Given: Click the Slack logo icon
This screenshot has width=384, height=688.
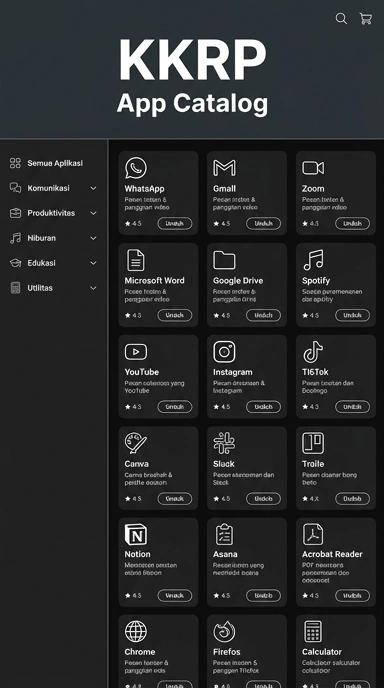Looking at the screenshot, I should pyautogui.click(x=224, y=443).
